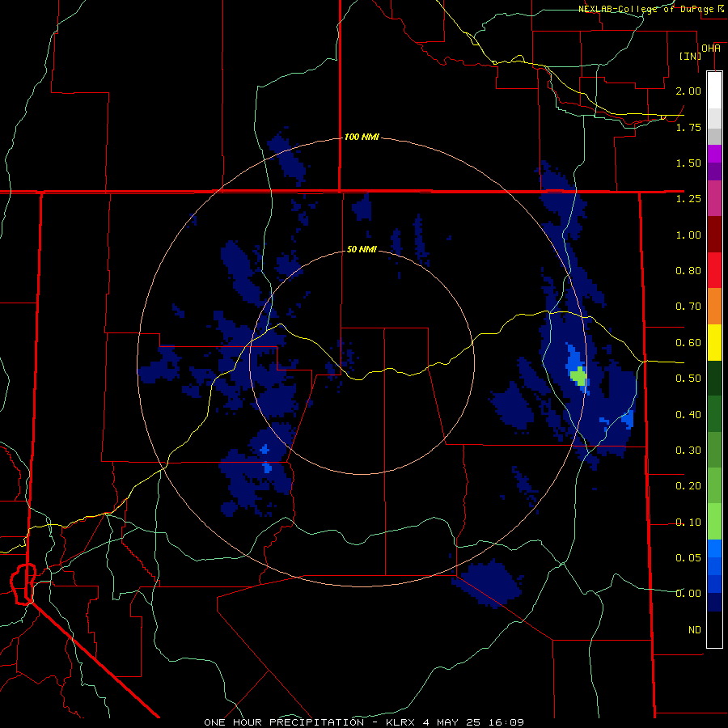Pick the bright red legend swatch near 0.80

tap(714, 270)
